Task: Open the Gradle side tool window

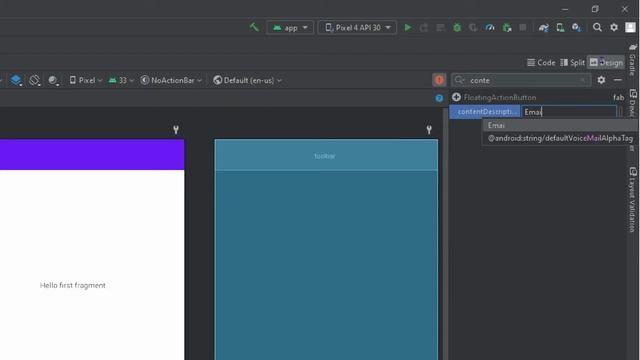Action: pos(632,60)
